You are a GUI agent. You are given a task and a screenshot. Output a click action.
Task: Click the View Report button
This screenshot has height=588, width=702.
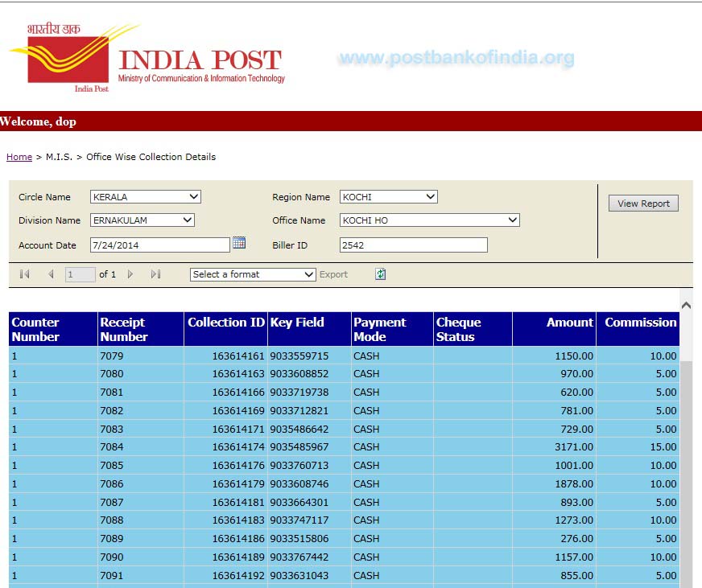(643, 203)
